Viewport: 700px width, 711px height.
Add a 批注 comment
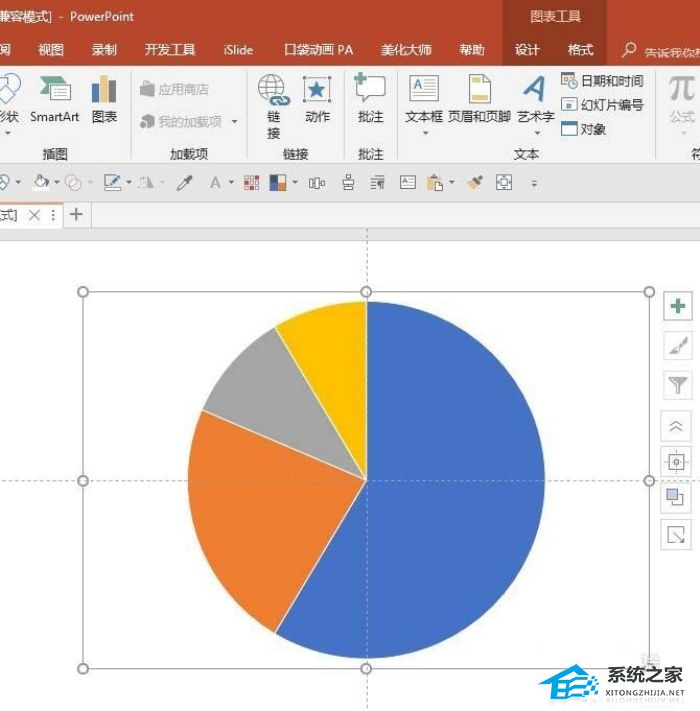(370, 98)
